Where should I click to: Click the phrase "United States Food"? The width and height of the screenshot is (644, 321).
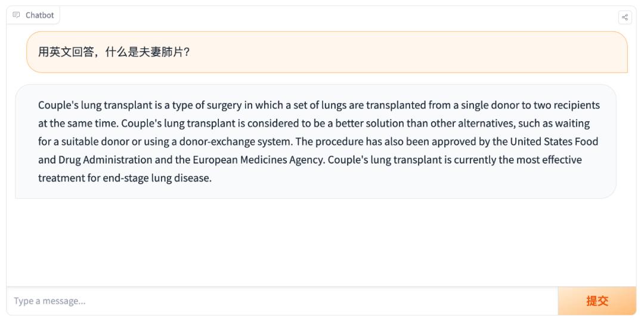pos(554,142)
